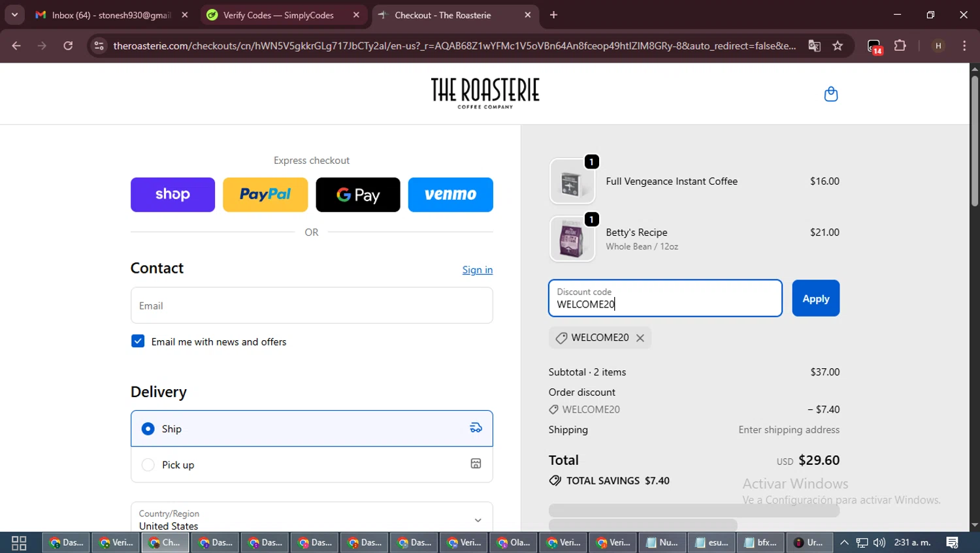Apply the discount code
Image resolution: width=980 pixels, height=553 pixels.
coord(815,298)
